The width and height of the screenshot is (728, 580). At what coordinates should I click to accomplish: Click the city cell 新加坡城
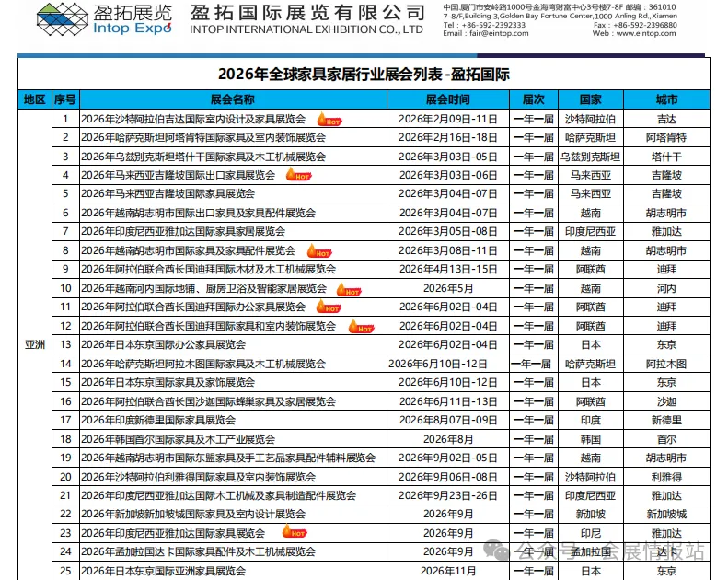pos(666,514)
